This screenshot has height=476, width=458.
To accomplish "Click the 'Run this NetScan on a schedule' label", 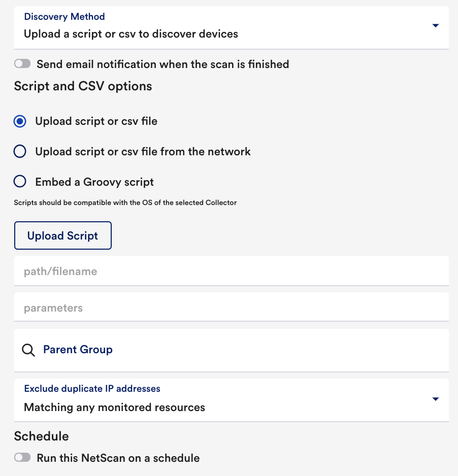I will (x=118, y=458).
